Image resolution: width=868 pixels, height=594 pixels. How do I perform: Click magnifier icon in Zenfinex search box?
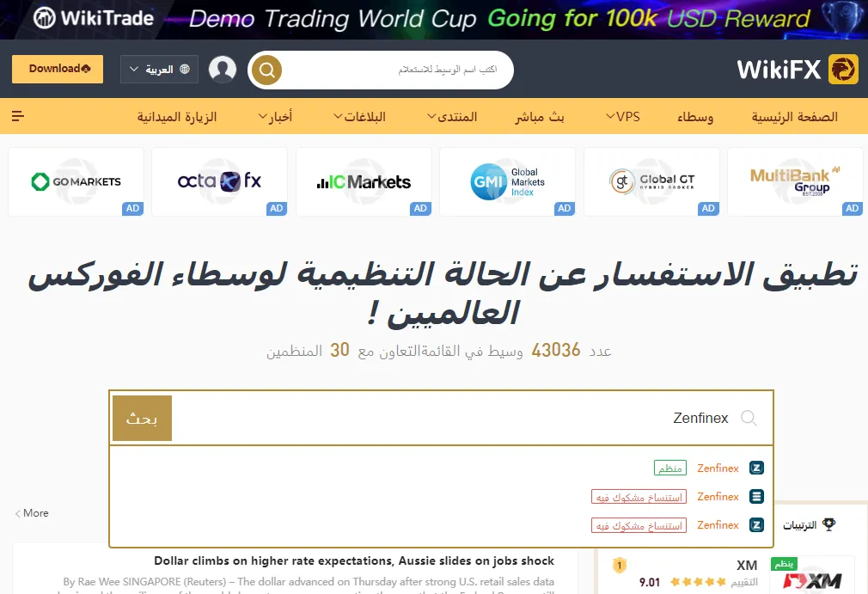pyautogui.click(x=749, y=418)
